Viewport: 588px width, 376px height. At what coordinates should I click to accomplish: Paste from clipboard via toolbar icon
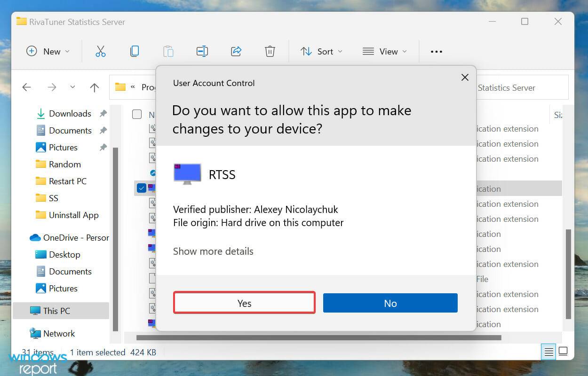[x=168, y=51]
